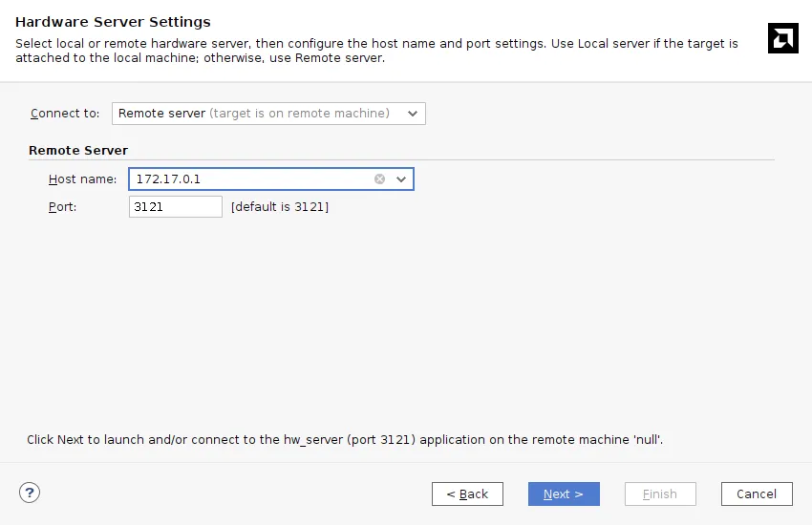This screenshot has width=812, height=525.
Task: Click the greyed-out Finish button
Action: coord(660,493)
